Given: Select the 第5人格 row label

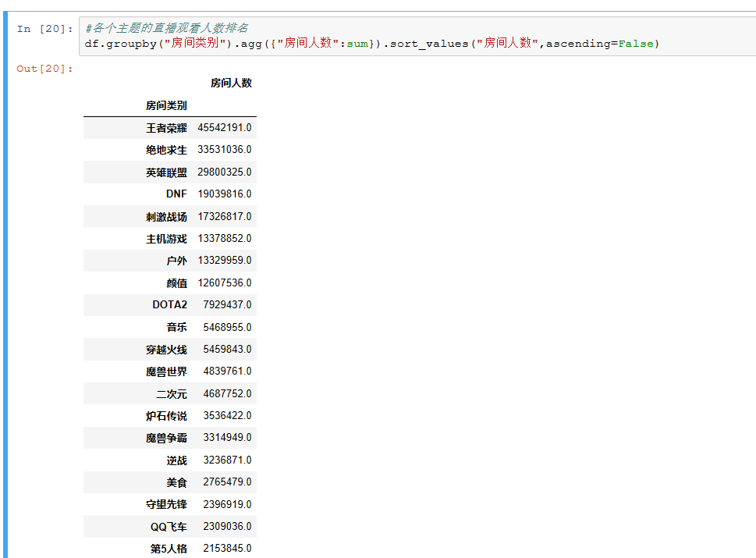Looking at the screenshot, I should pos(169,549).
